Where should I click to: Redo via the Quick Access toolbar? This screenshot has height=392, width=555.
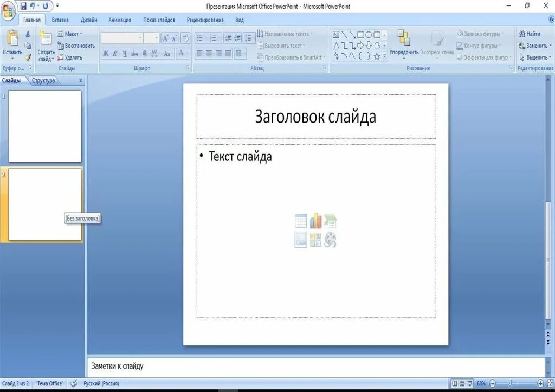coord(46,6)
